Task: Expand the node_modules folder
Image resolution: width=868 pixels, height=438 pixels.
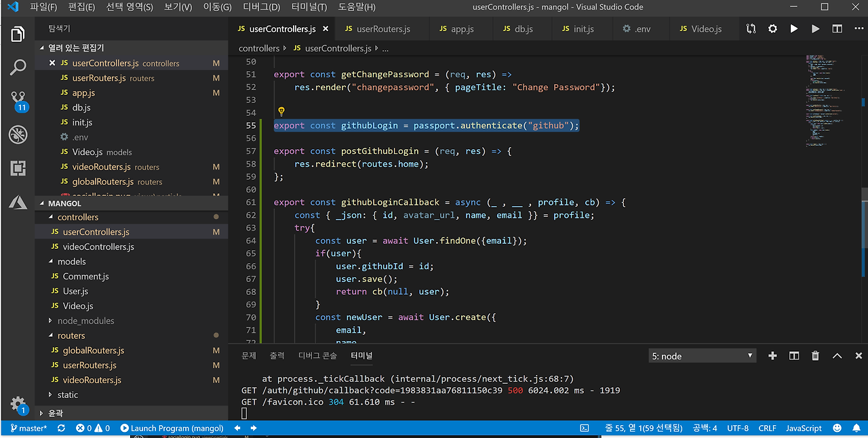Action: point(85,321)
